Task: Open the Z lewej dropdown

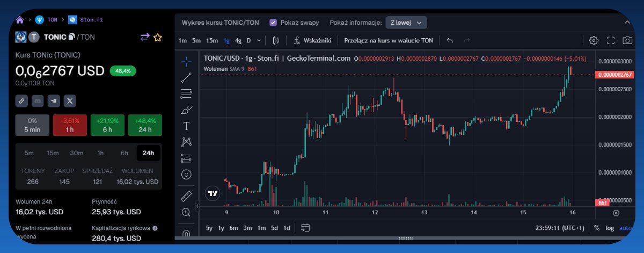Action: point(406,23)
